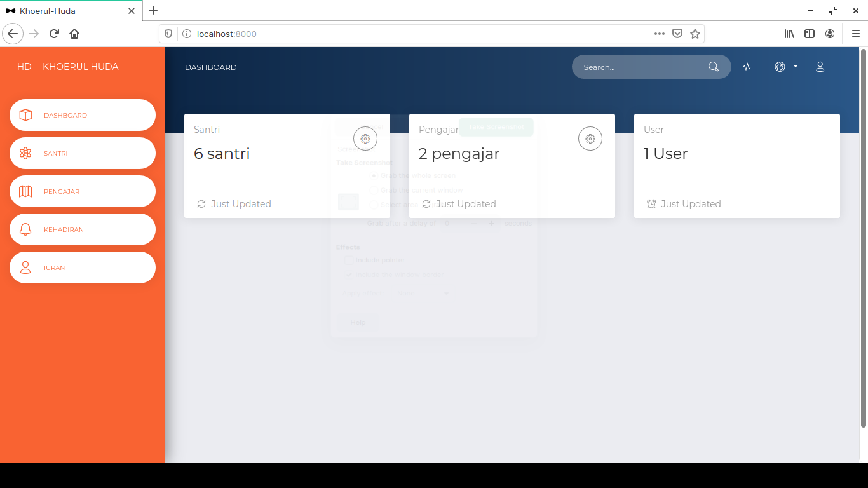Click the tracking protection shield icon
The height and width of the screenshot is (488, 868).
coord(168,34)
